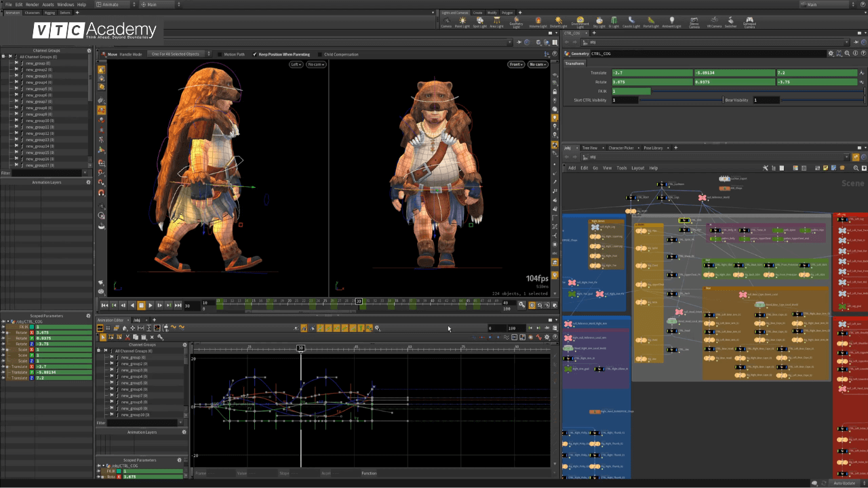The height and width of the screenshot is (488, 868).
Task: Select the Ambient Light shelf tool
Action: [671, 20]
